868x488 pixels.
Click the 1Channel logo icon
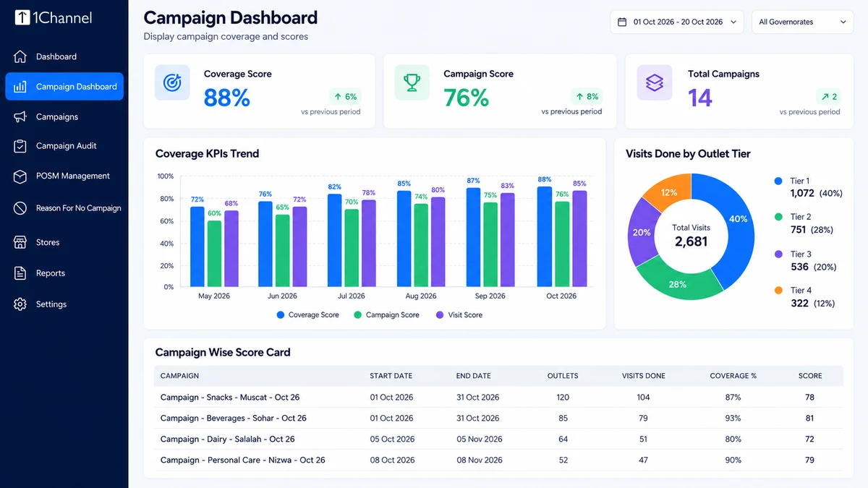click(22, 17)
